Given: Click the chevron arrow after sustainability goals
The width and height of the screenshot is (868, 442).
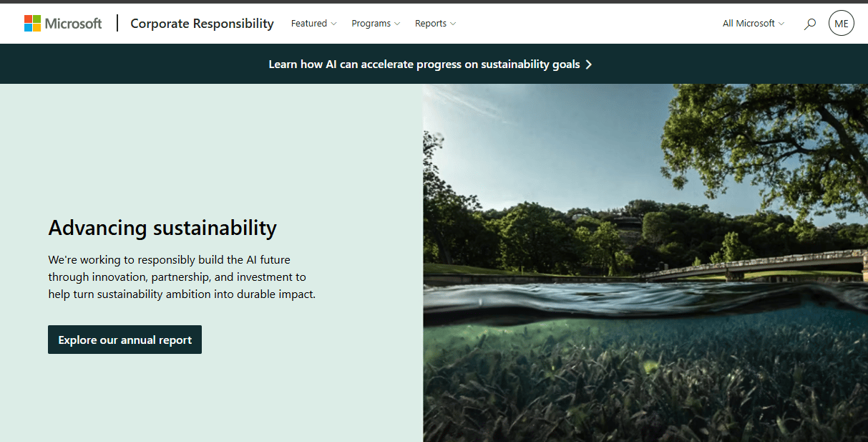Looking at the screenshot, I should coord(589,64).
